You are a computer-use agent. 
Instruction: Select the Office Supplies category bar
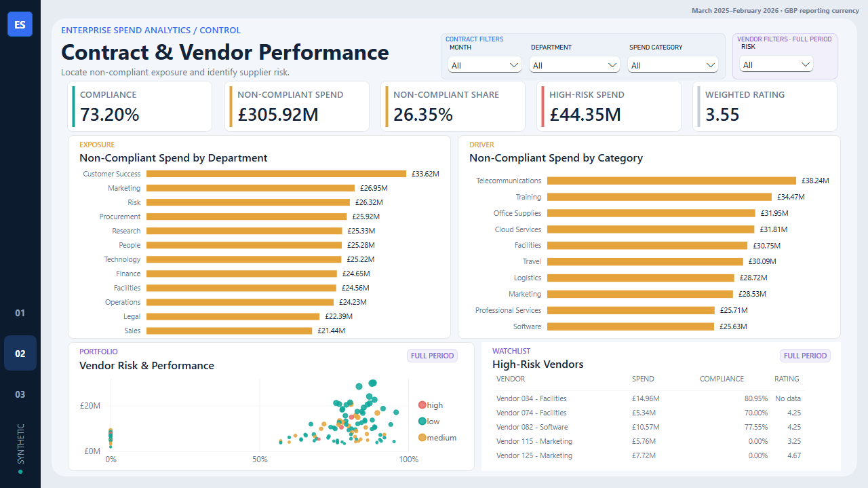tap(651, 213)
